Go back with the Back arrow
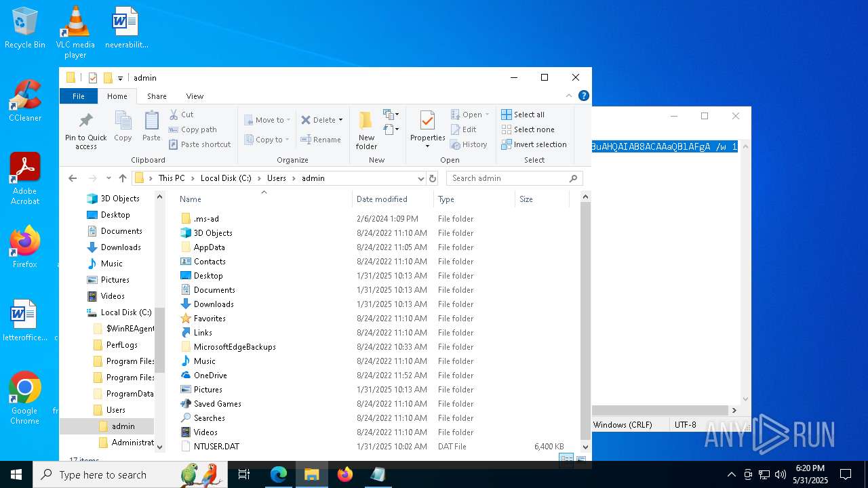The width and height of the screenshot is (868, 488). tap(73, 178)
